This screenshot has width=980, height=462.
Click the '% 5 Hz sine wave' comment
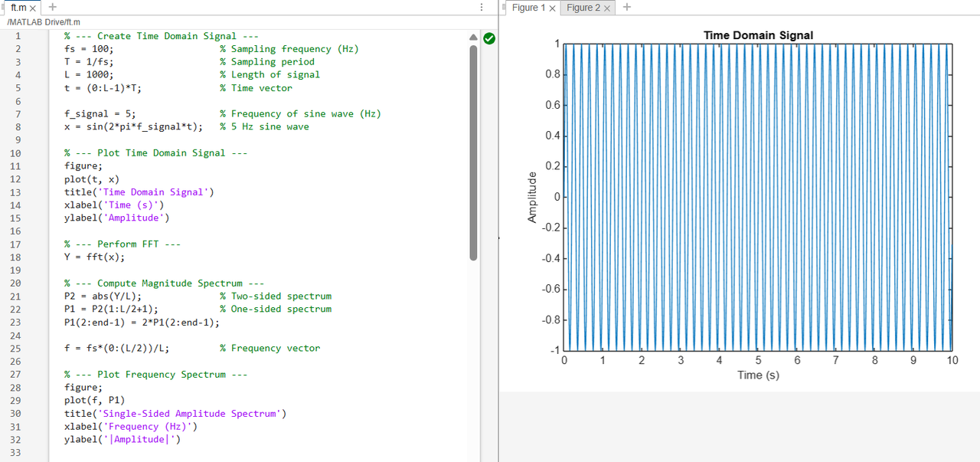(264, 127)
